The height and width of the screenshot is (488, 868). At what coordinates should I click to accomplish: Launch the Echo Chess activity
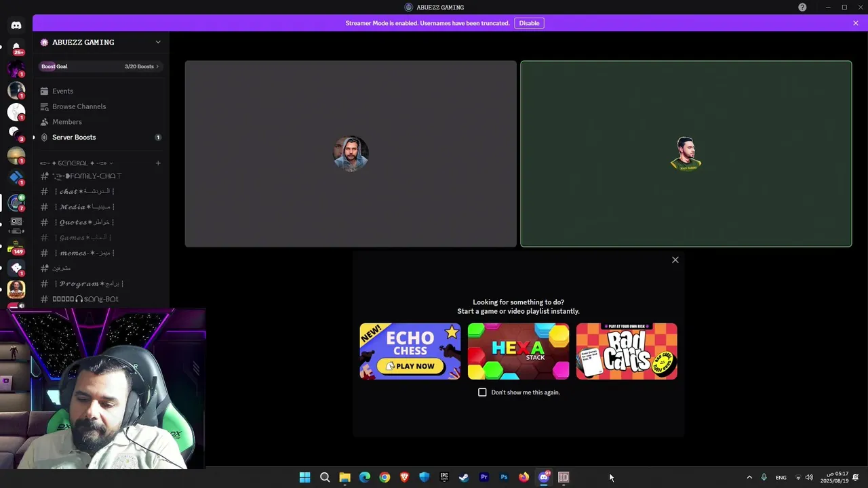coord(410,351)
